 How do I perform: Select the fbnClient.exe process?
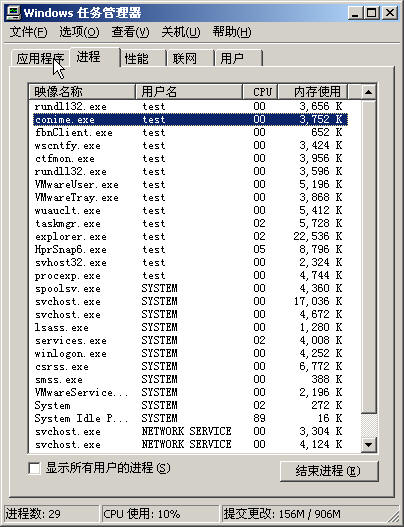(74, 133)
